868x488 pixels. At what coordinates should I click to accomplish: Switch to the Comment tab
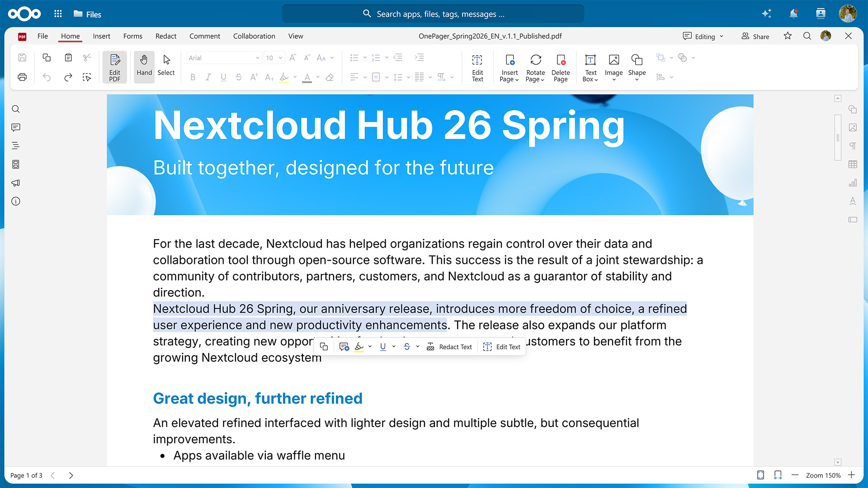coord(205,36)
